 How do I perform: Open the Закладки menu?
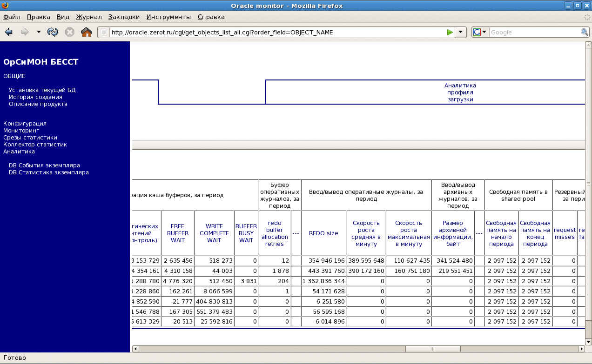124,17
